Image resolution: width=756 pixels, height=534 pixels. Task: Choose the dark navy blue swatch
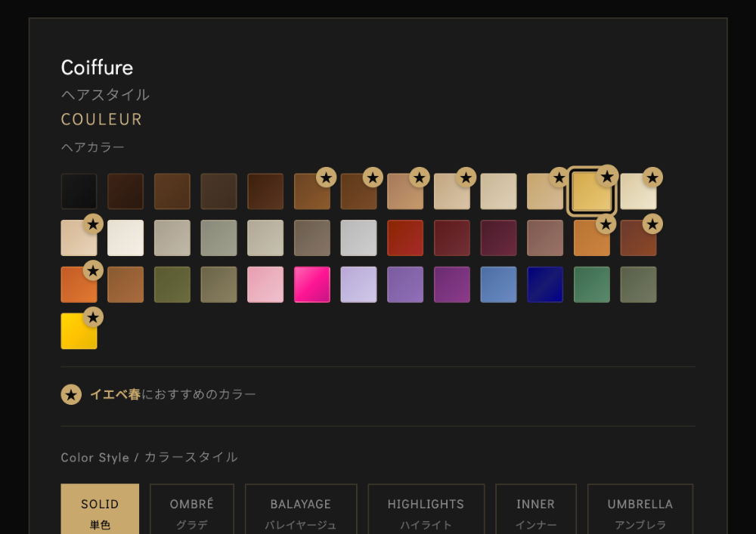pyautogui.click(x=544, y=284)
